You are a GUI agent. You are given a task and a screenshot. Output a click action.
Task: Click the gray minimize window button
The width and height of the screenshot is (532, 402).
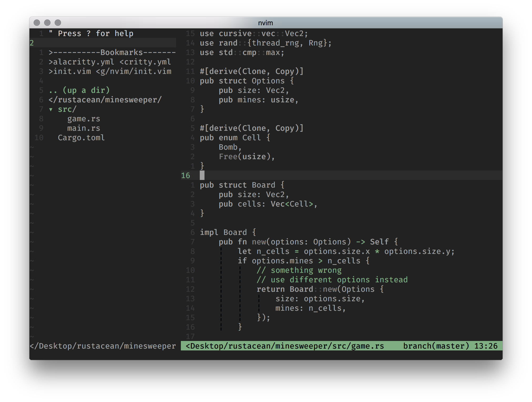coord(47,23)
